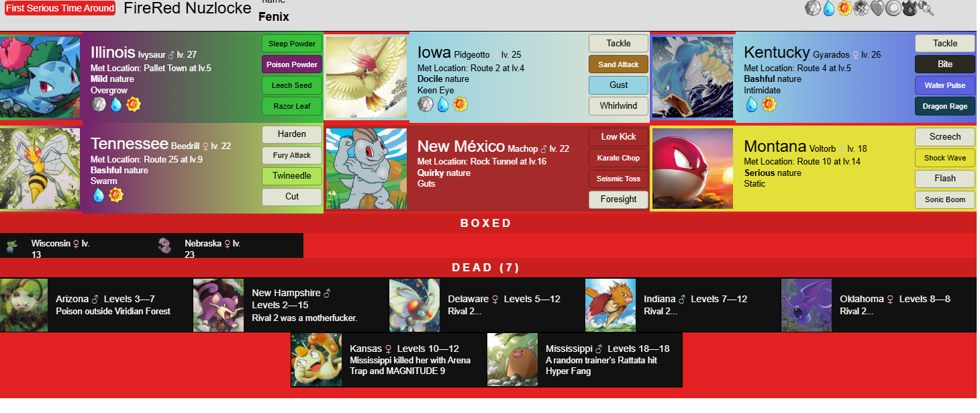Open Tennessee's Beedrill portrait
This screenshot has width=980, height=413.
(x=40, y=169)
